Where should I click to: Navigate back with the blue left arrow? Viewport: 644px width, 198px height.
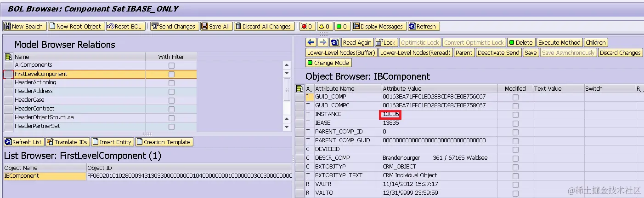click(311, 42)
